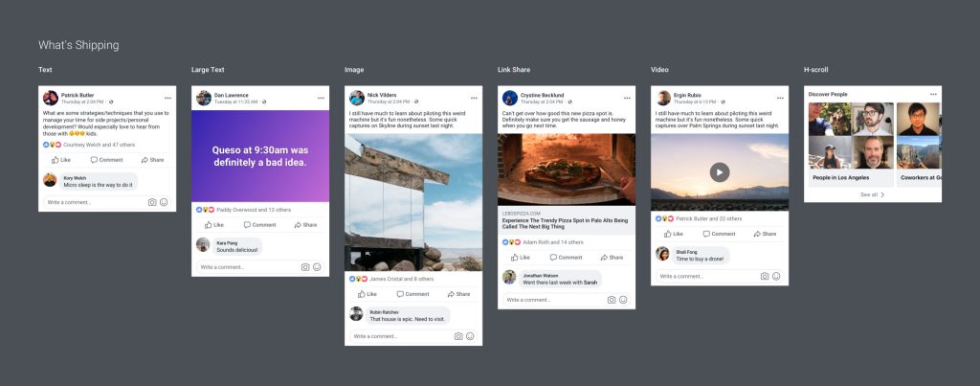This screenshot has width=980, height=386.
Task: View reactions from Adam Roth and 14 others
Action: (x=544, y=242)
